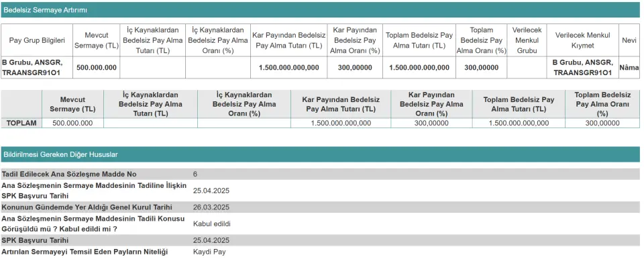Select the Nevi column header
Image resolution: width=644 pixels, height=259 pixels.
pyautogui.click(x=629, y=40)
